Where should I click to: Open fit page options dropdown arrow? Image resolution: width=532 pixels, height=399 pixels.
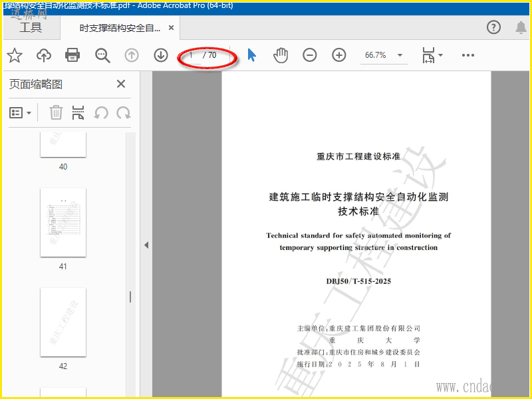click(440, 55)
